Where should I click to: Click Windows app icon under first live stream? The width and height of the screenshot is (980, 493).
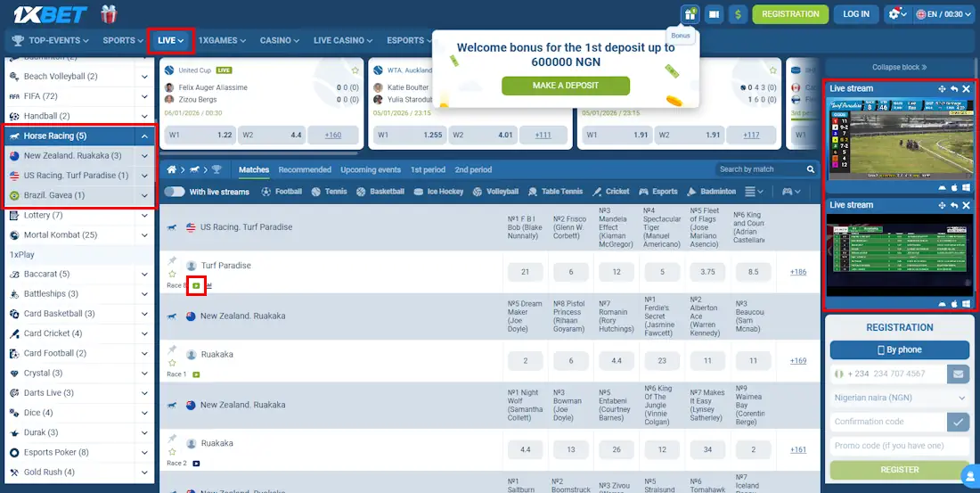[967, 187]
